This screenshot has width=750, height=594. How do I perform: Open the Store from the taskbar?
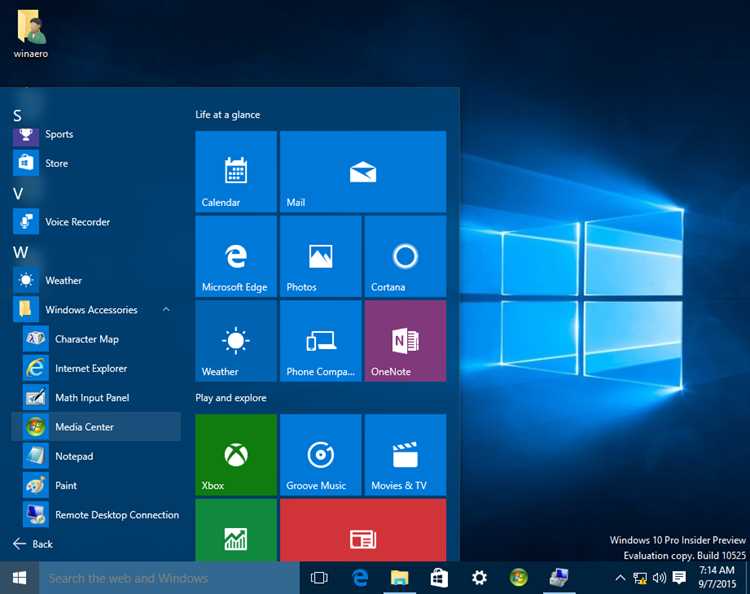coord(439,578)
